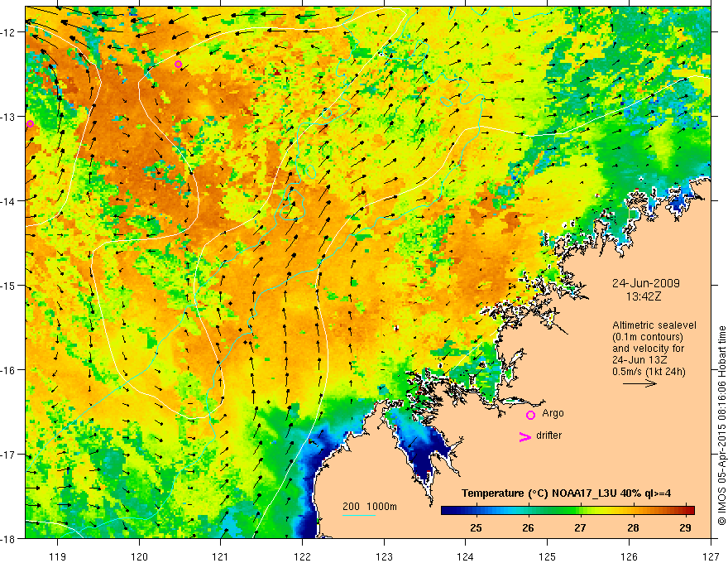
Task: Click the latitude axis label "-15"
Action: (x=9, y=286)
